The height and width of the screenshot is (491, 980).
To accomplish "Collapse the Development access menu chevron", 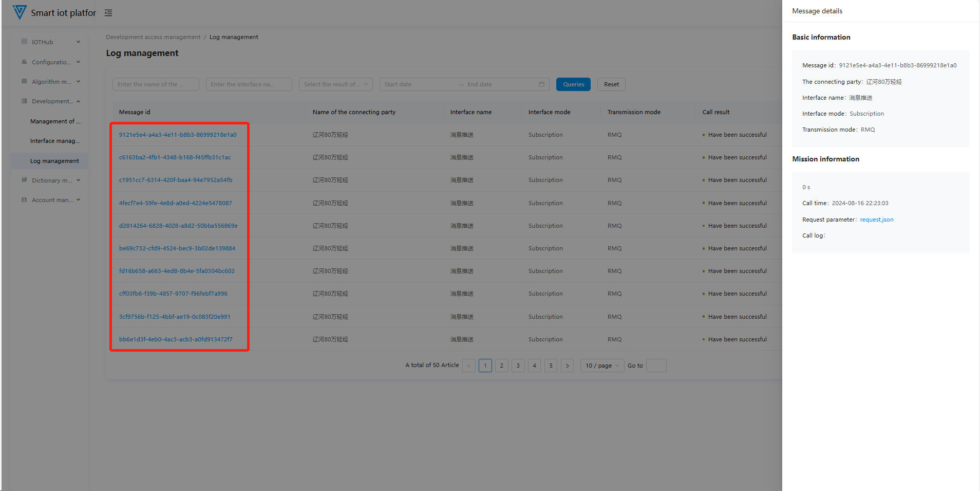I will pos(79,101).
